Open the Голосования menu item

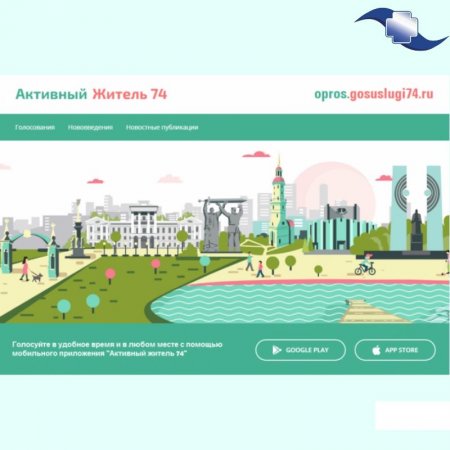pos(35,127)
